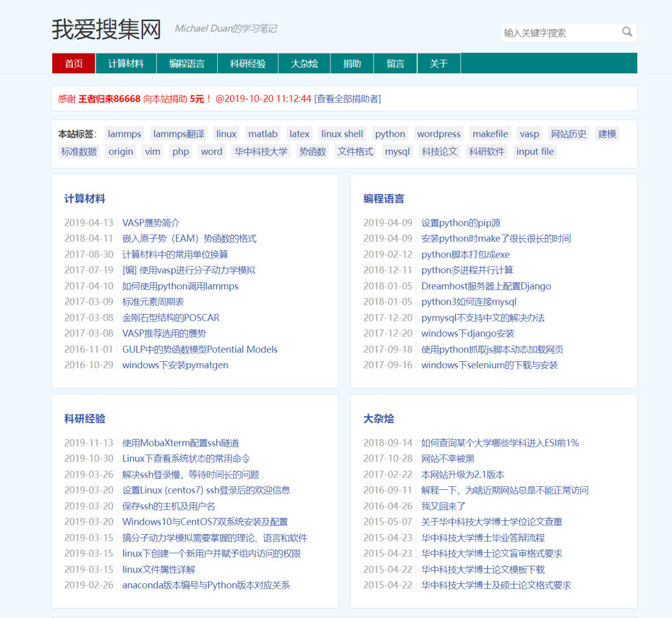The image size is (672, 618).
Task: Choose the 建模 tag
Action: [x=607, y=134]
